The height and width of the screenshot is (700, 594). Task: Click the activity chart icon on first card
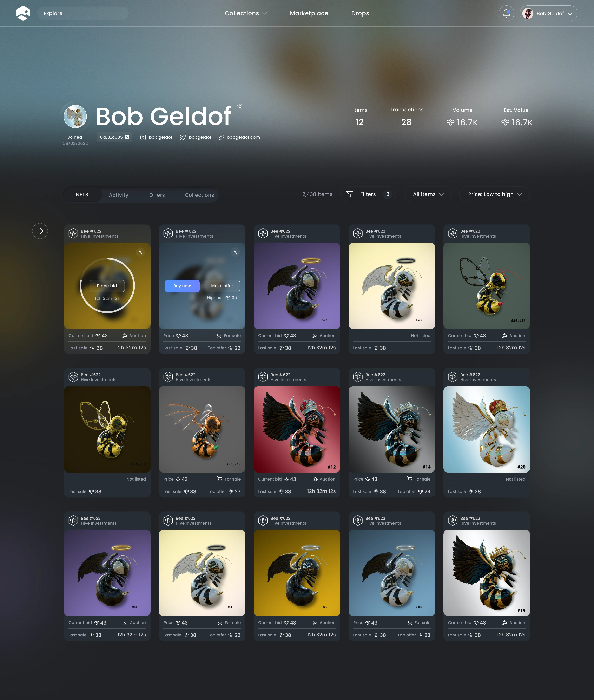(x=141, y=252)
